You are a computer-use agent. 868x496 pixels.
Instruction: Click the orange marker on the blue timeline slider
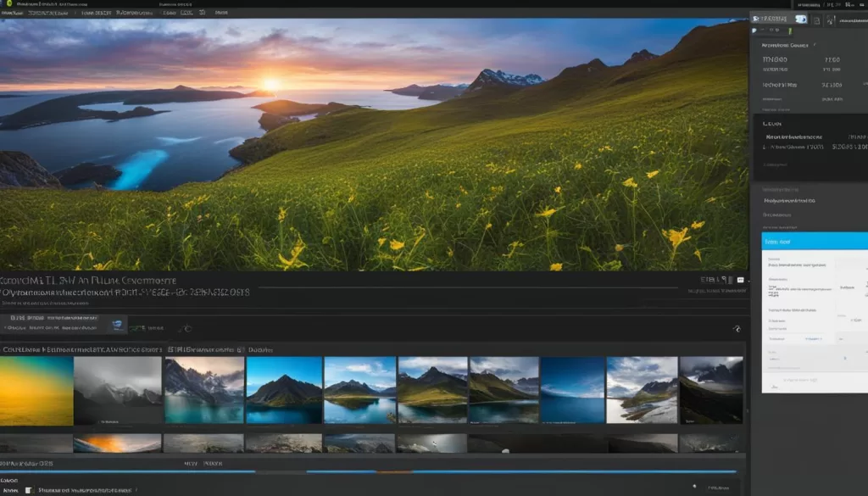click(x=392, y=471)
